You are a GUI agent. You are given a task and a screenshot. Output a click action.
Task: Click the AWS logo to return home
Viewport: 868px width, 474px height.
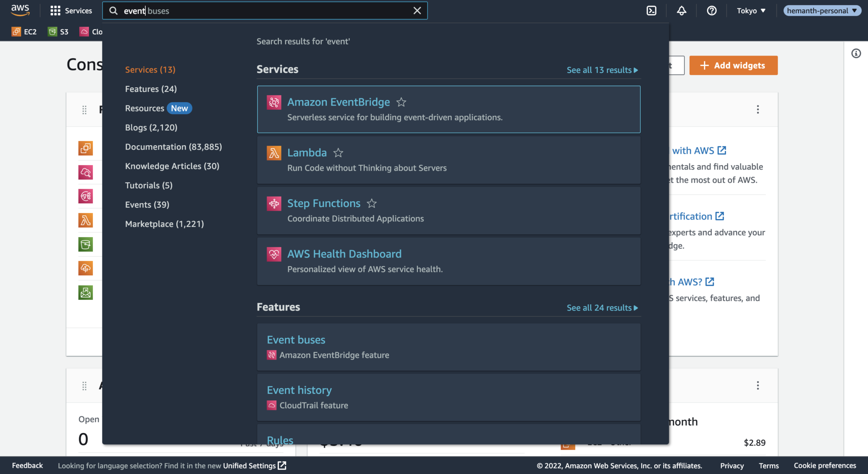(20, 10)
